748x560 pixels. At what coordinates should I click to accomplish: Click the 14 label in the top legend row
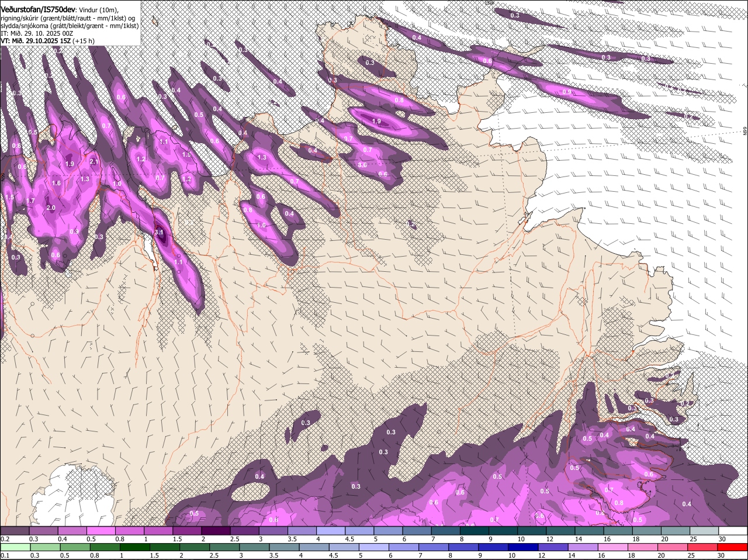pos(579,539)
